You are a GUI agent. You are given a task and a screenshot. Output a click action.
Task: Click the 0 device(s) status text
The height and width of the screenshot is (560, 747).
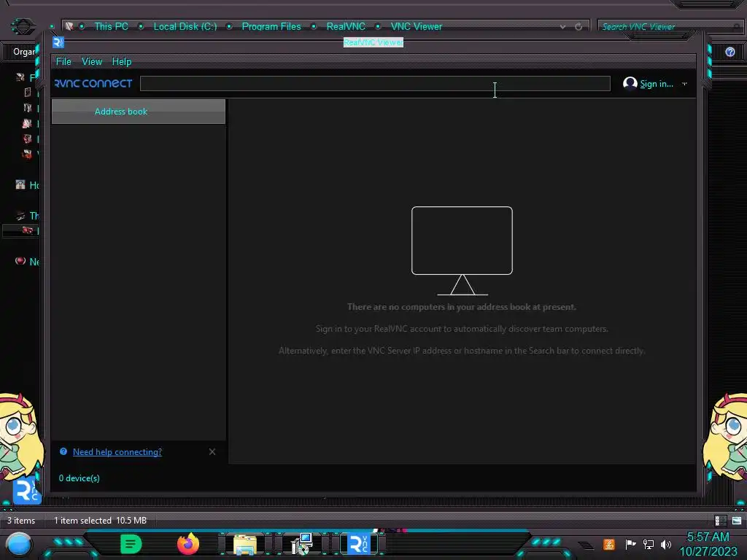pos(79,478)
